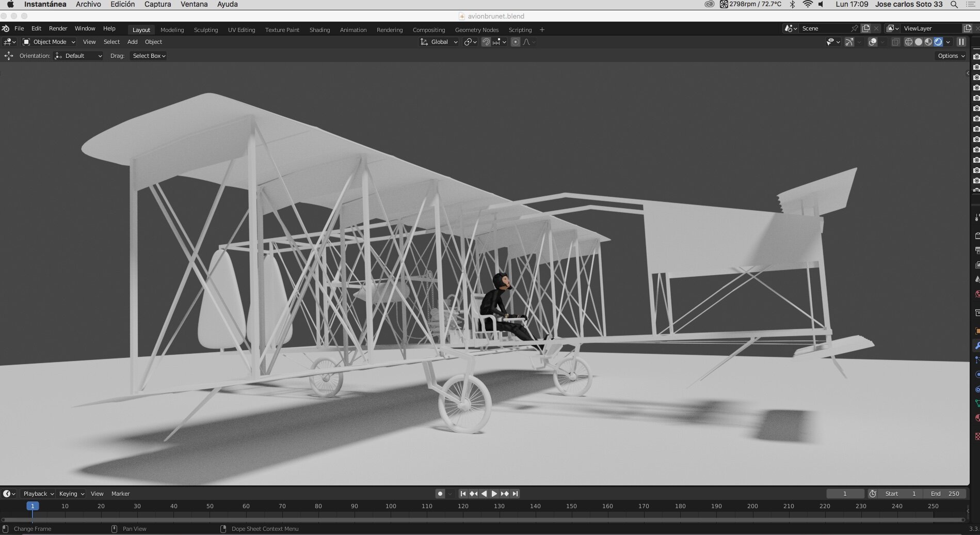Jump to the previous keyframe
980x535 pixels.
(x=473, y=494)
